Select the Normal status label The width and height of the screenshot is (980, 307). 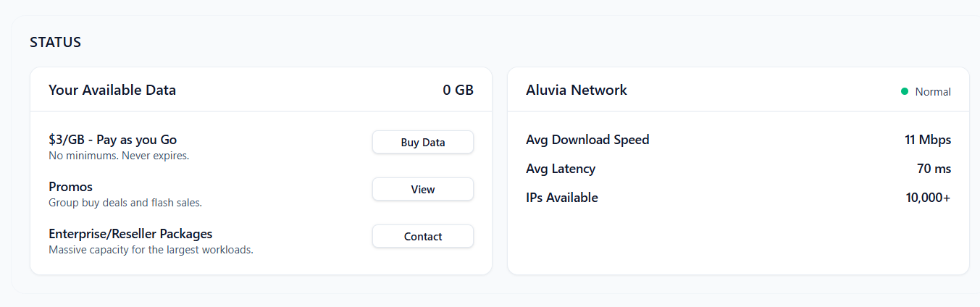pyautogui.click(x=933, y=92)
